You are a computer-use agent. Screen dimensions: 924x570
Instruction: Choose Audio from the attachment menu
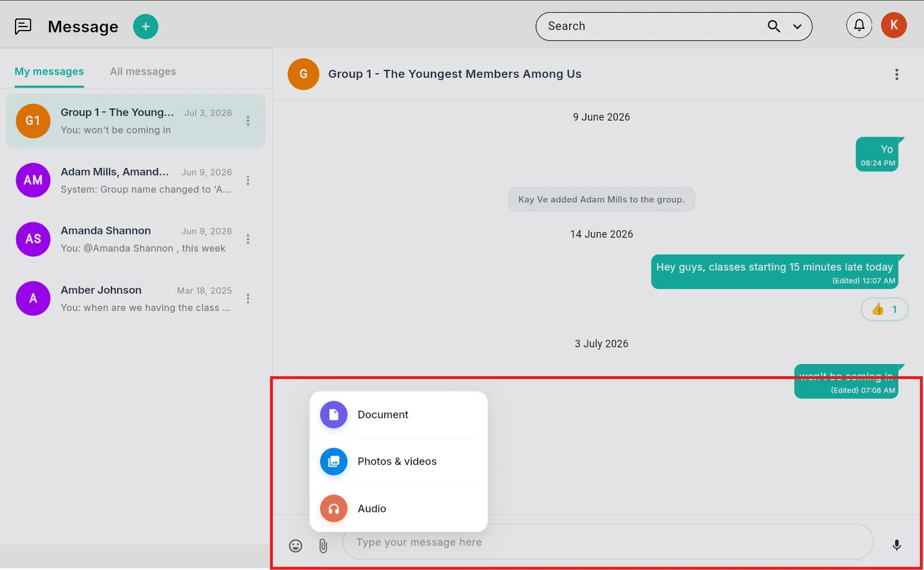[x=398, y=509]
